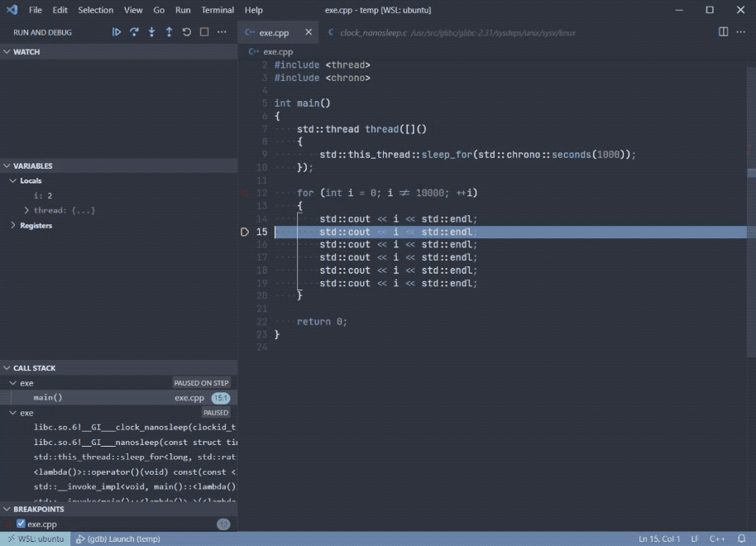Viewport: 756px width, 546px height.
Task: Select the libc nanosleep stack frame
Action: coord(118,443)
